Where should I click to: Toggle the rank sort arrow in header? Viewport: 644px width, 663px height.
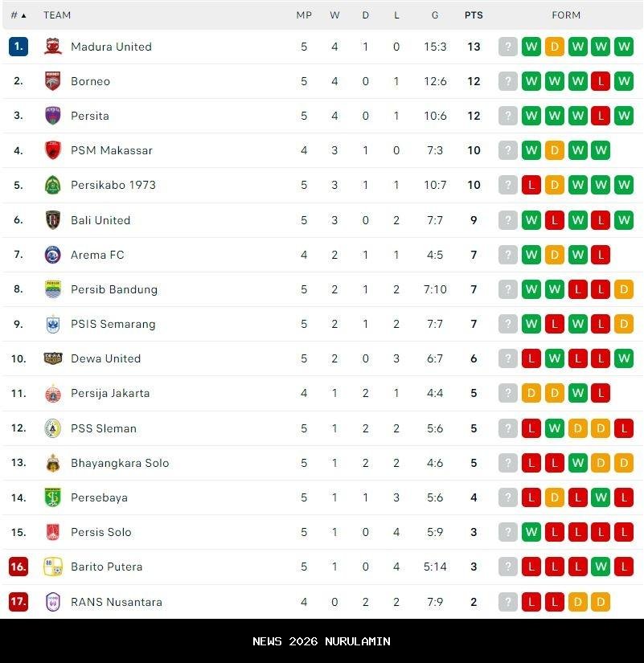click(24, 14)
